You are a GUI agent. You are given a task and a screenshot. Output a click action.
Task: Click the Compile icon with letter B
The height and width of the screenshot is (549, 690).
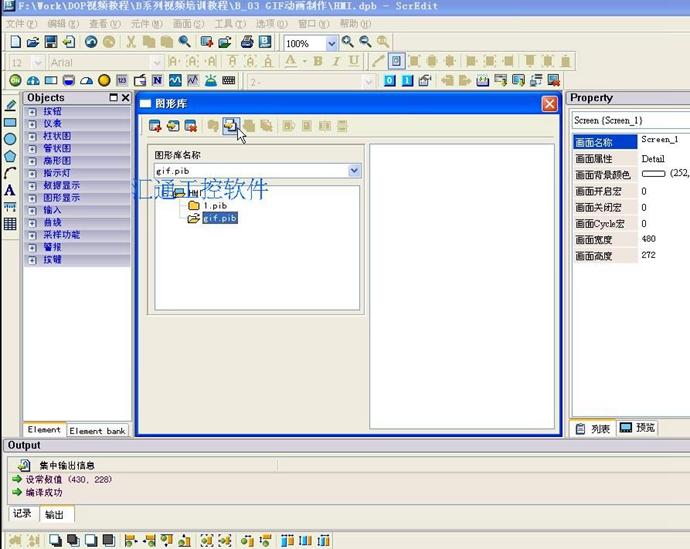[x=265, y=42]
